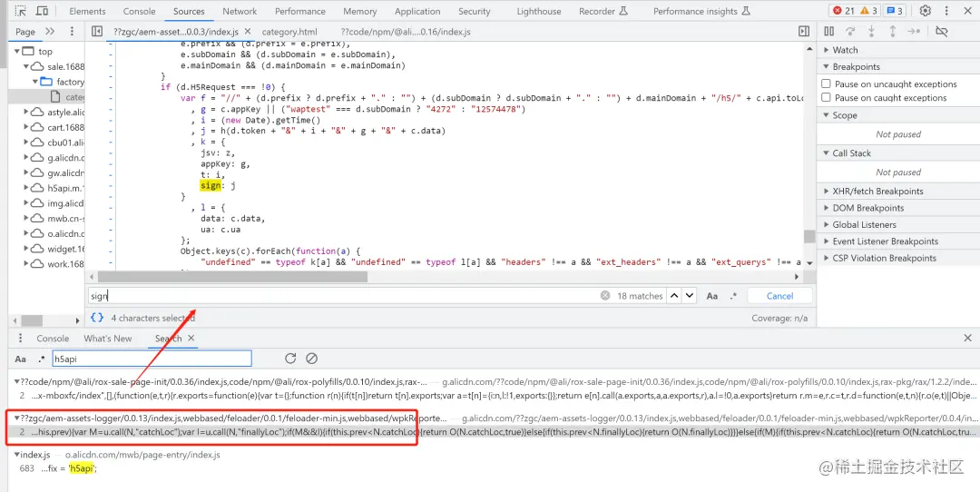Close the index.js editor tab
This screenshot has height=492, width=980.
248,31
